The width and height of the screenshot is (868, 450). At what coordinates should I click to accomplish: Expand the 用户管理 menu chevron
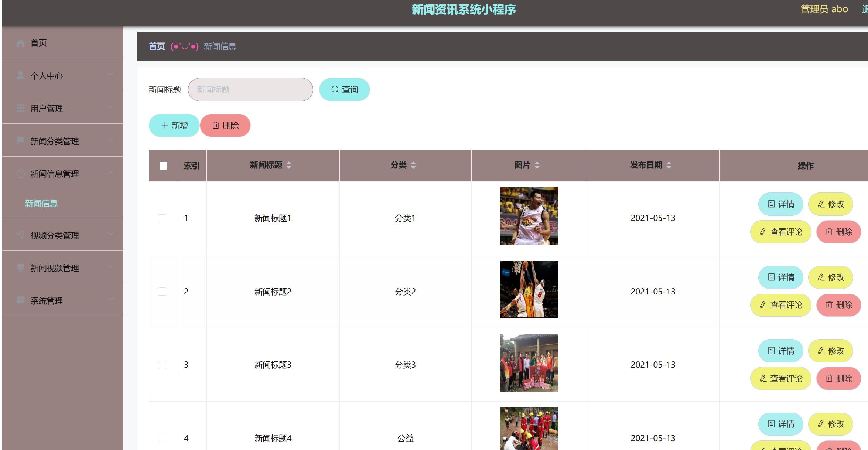coord(110,107)
